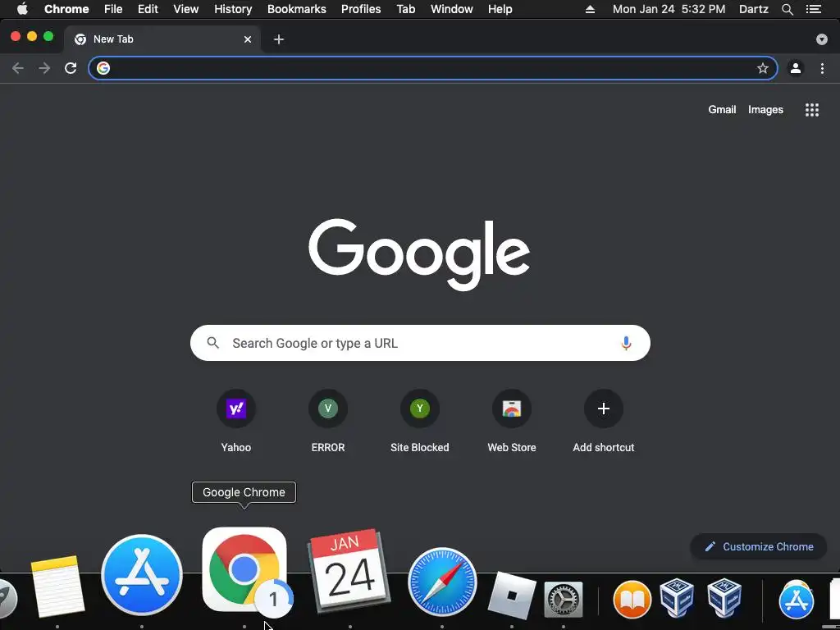
Task: Select the New Tab tab
Action: coord(162,39)
